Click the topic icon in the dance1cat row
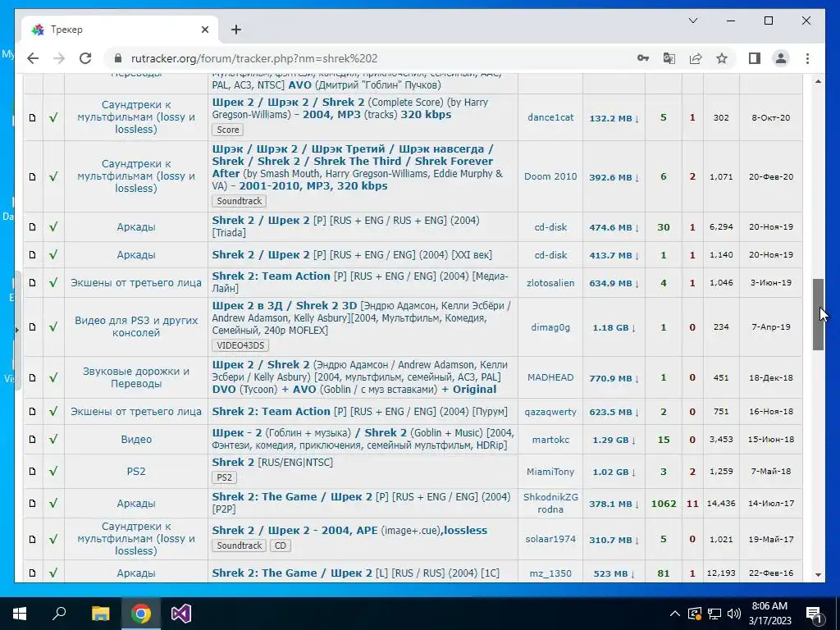 click(x=33, y=117)
